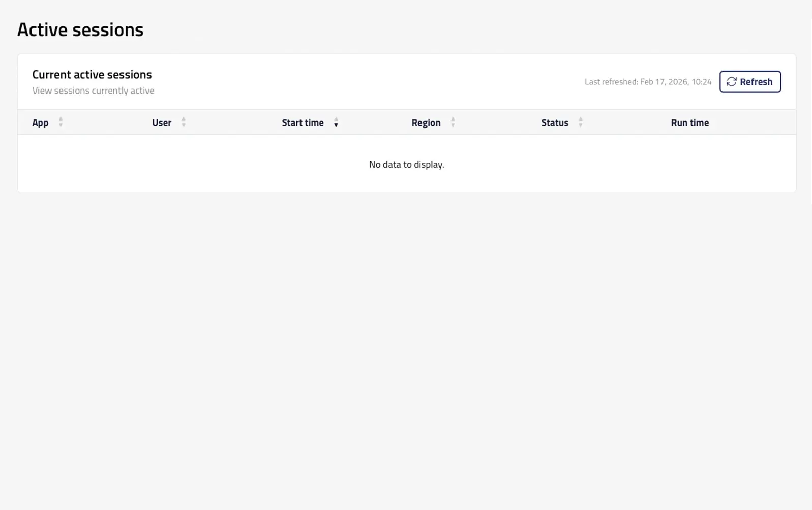This screenshot has height=510, width=812.
Task: Click the Active sessions page title
Action: 80,29
